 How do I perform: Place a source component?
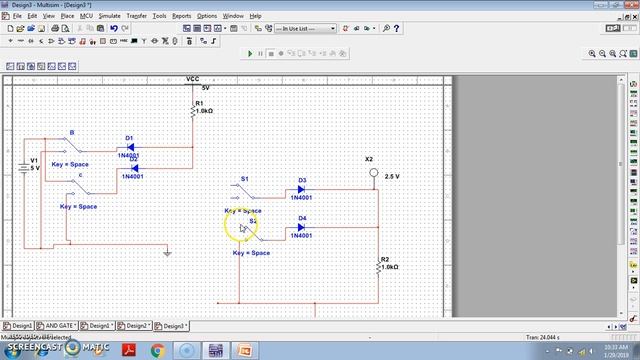pyautogui.click(x=10, y=41)
